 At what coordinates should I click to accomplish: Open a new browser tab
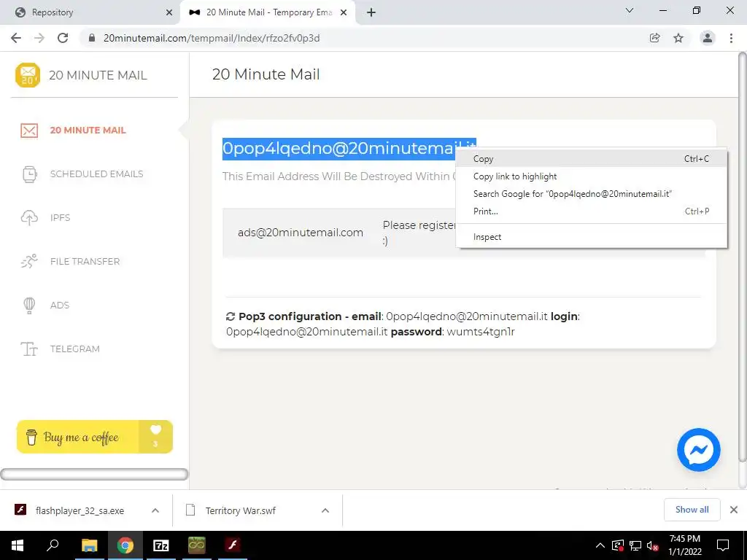tap(371, 12)
